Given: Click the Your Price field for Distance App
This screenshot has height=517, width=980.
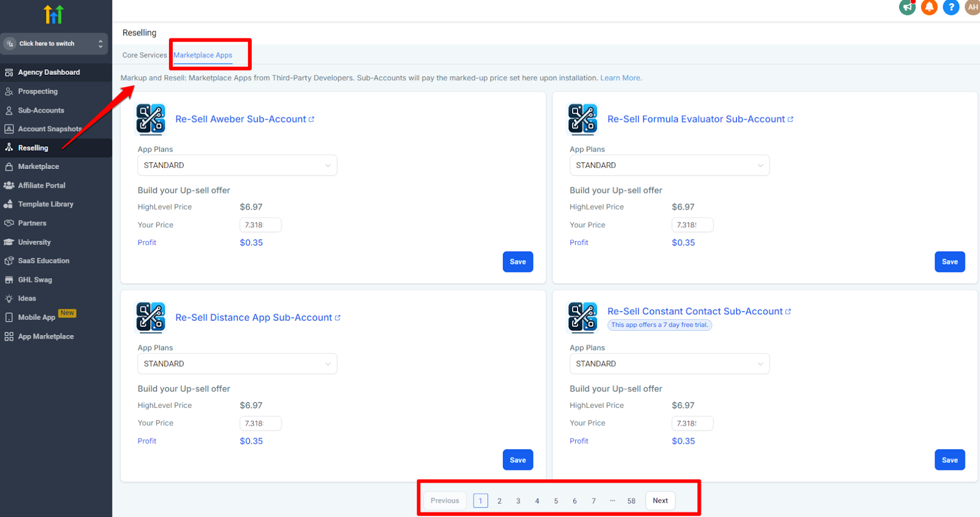Looking at the screenshot, I should 260,423.
